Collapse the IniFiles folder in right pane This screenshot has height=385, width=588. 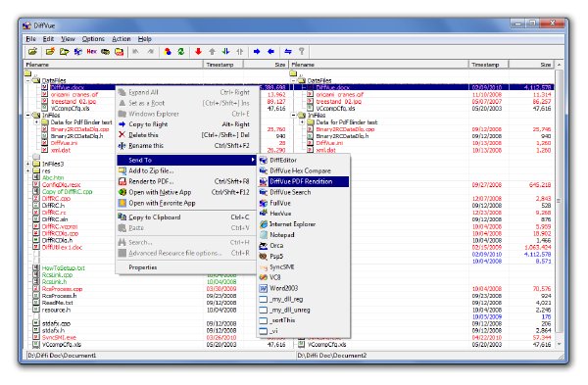point(294,115)
